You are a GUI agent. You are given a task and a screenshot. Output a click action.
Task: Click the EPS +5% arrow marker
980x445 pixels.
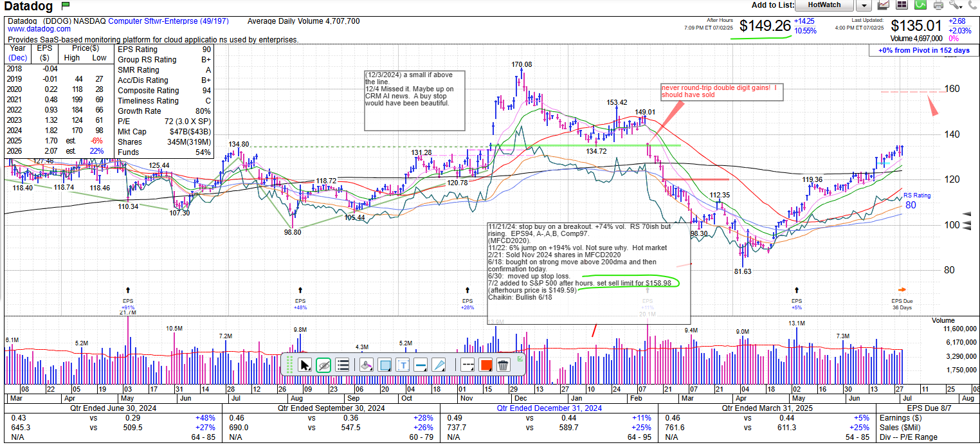coord(797,291)
